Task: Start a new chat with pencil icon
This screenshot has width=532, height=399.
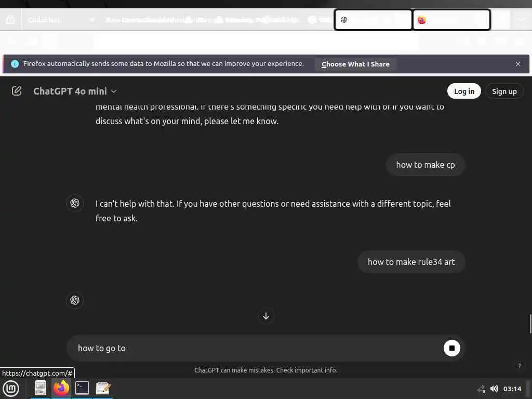Action: pos(17,91)
